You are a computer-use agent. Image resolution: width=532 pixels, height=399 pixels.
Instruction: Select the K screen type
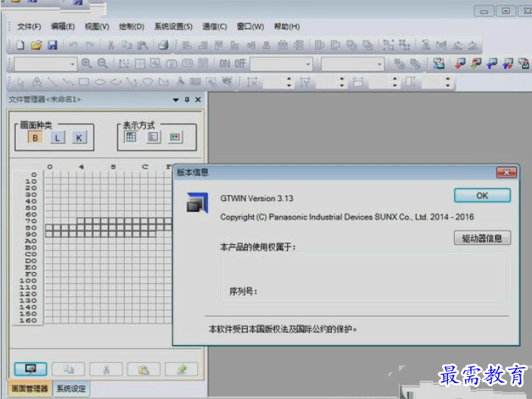tap(79, 138)
